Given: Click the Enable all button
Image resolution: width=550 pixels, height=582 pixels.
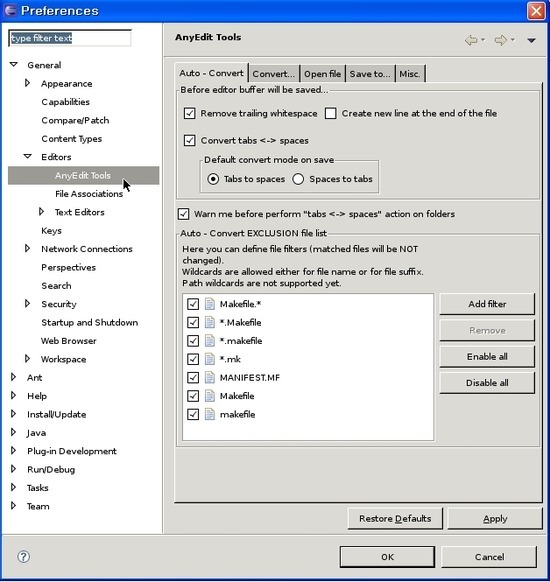Looking at the screenshot, I should [487, 357].
